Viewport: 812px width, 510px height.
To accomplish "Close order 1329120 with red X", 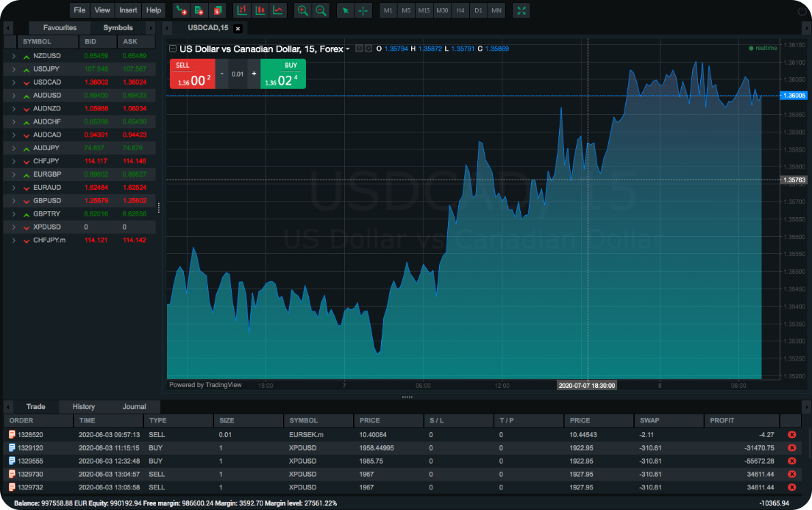I will pyautogui.click(x=792, y=447).
